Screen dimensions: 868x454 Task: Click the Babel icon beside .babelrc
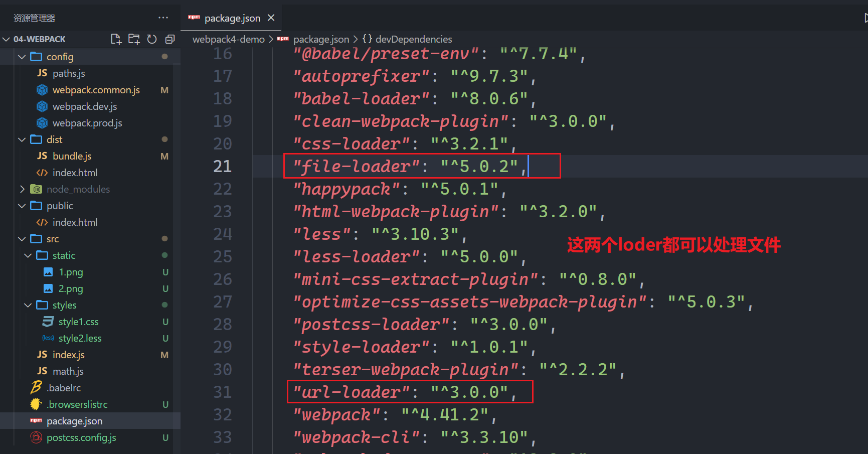point(36,387)
